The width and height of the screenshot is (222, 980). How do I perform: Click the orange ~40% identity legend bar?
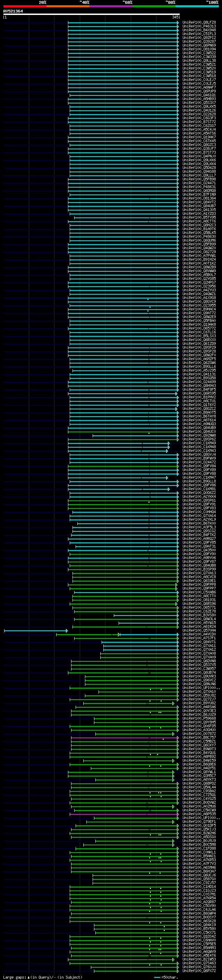[68, 6]
